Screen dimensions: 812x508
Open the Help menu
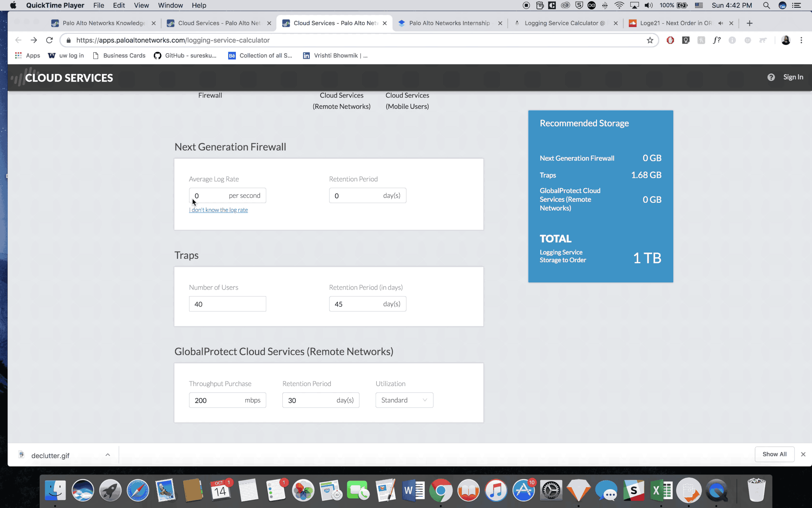coord(199,6)
